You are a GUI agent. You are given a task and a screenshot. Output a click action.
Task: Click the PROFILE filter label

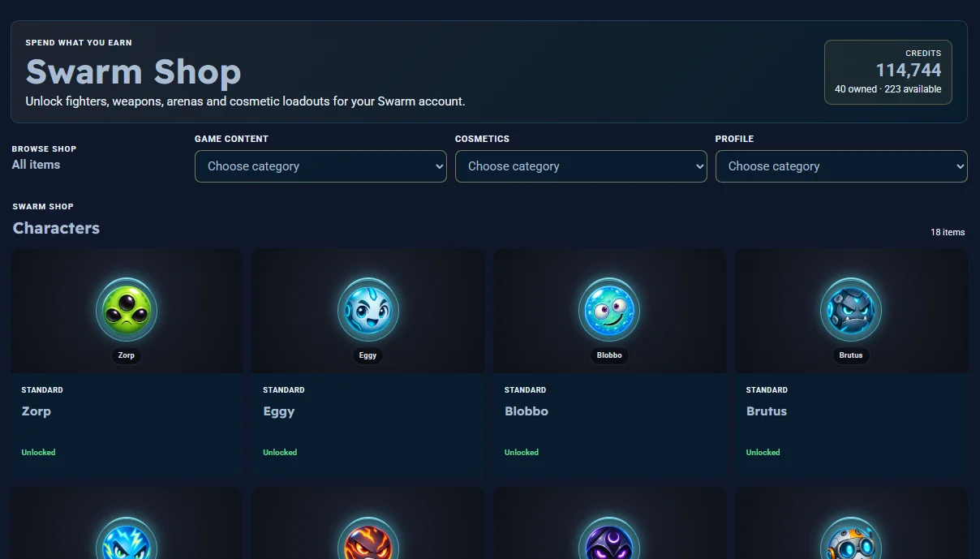click(734, 139)
